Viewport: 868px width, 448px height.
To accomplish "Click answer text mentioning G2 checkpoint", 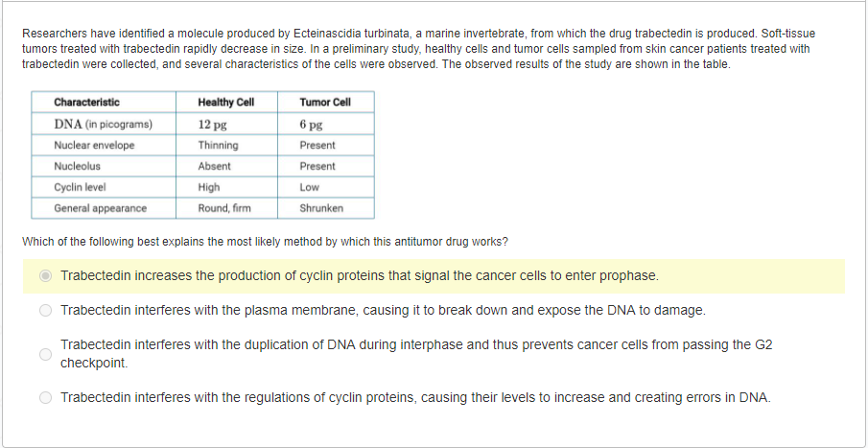I will pos(416,354).
